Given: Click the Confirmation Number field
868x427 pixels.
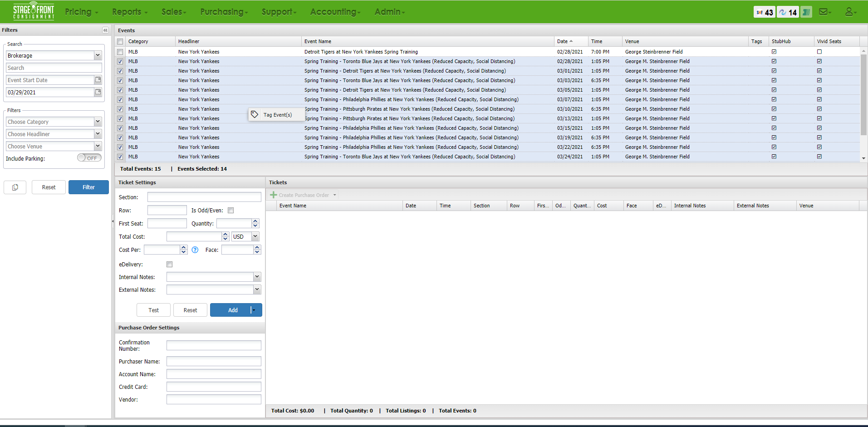Looking at the screenshot, I should pos(214,345).
